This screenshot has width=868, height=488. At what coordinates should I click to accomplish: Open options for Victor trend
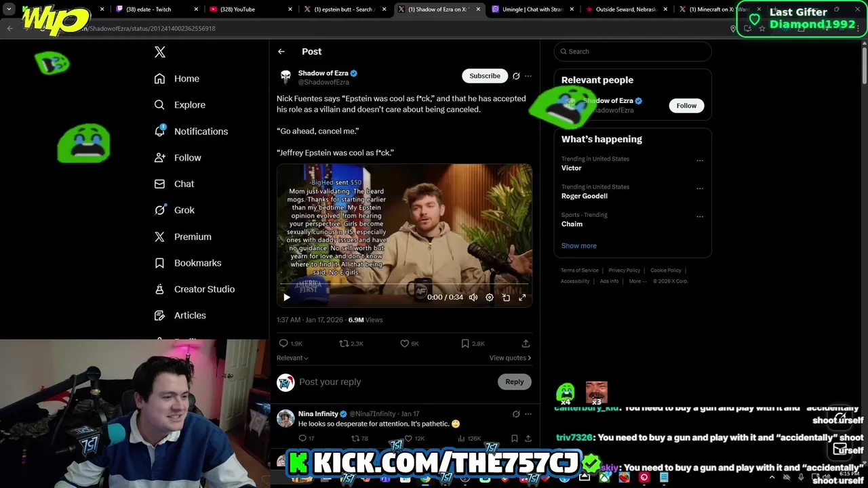pyautogui.click(x=700, y=161)
